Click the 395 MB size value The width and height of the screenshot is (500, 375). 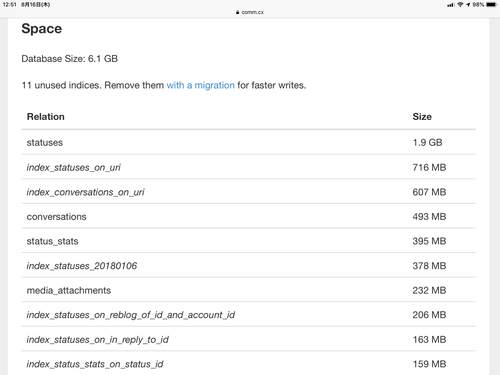429,241
